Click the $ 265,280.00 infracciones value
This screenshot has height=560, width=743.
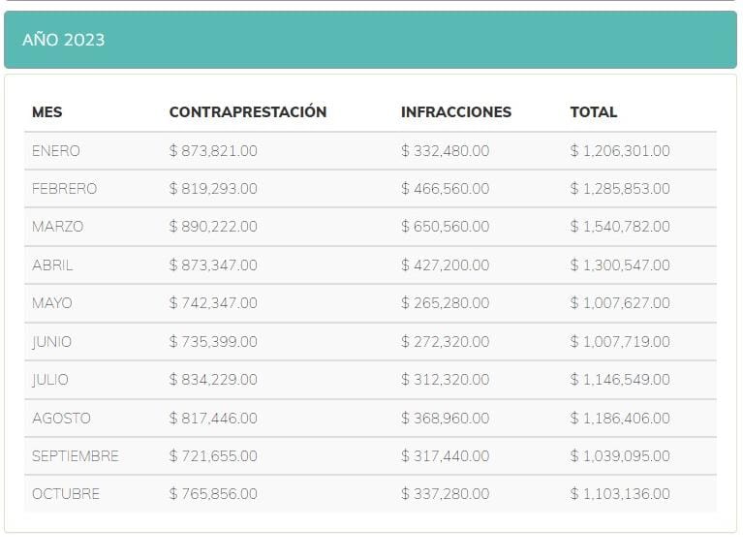pyautogui.click(x=445, y=303)
